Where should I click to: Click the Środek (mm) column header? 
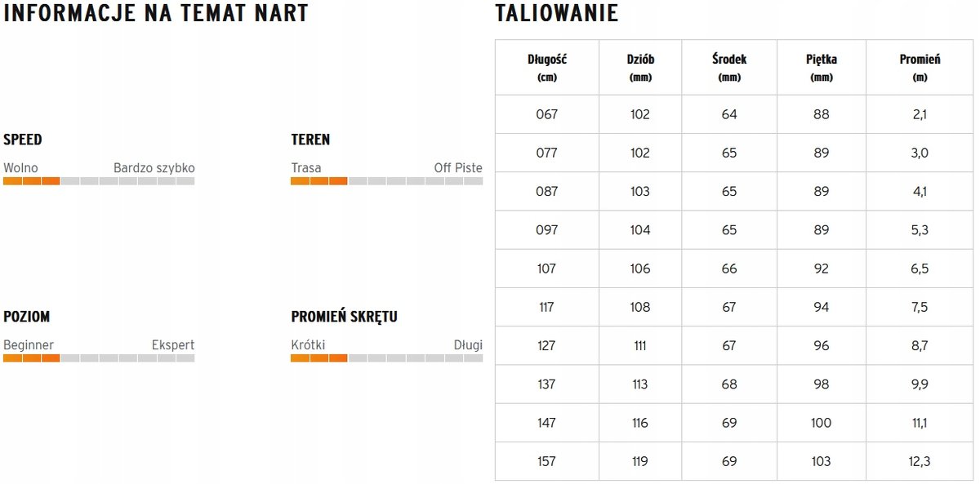click(729, 68)
